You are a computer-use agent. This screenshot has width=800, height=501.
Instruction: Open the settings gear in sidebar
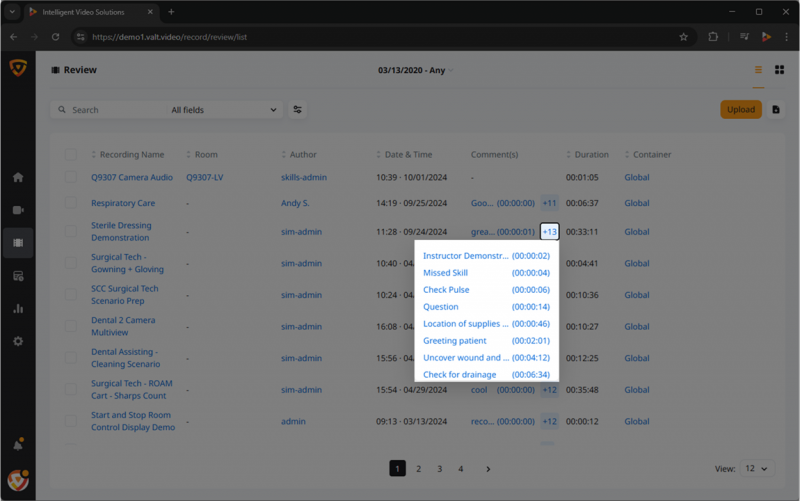point(18,341)
